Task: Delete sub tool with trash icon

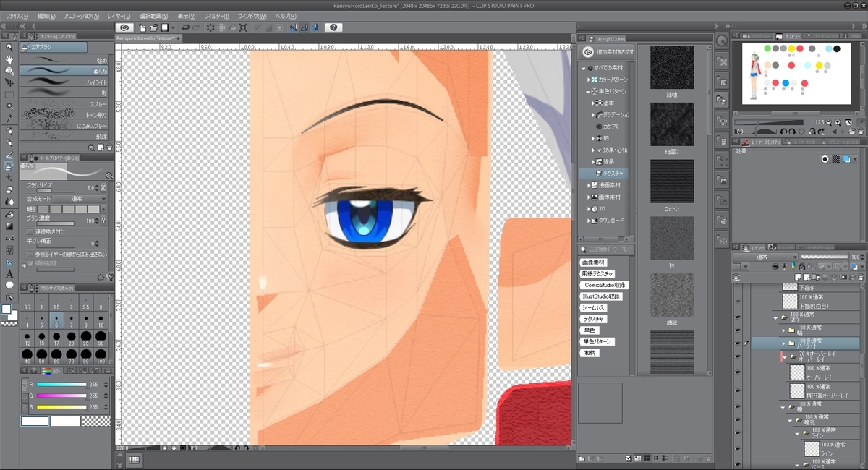Action: pos(110,147)
